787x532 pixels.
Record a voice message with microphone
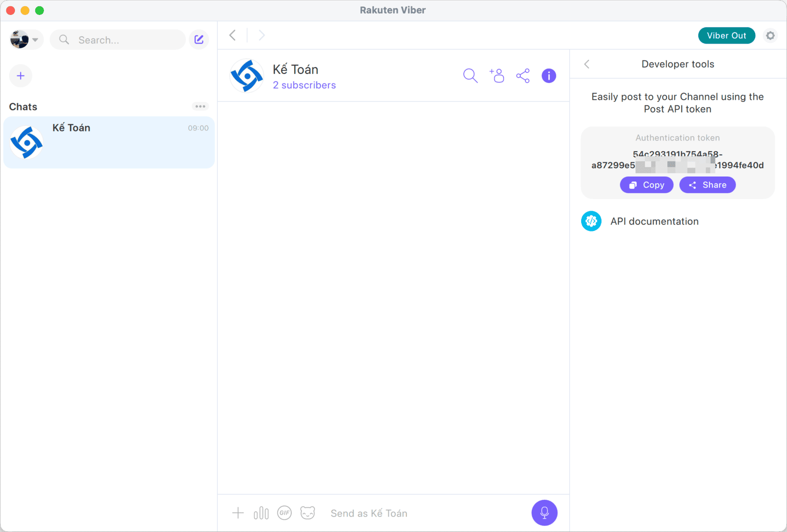[544, 513]
